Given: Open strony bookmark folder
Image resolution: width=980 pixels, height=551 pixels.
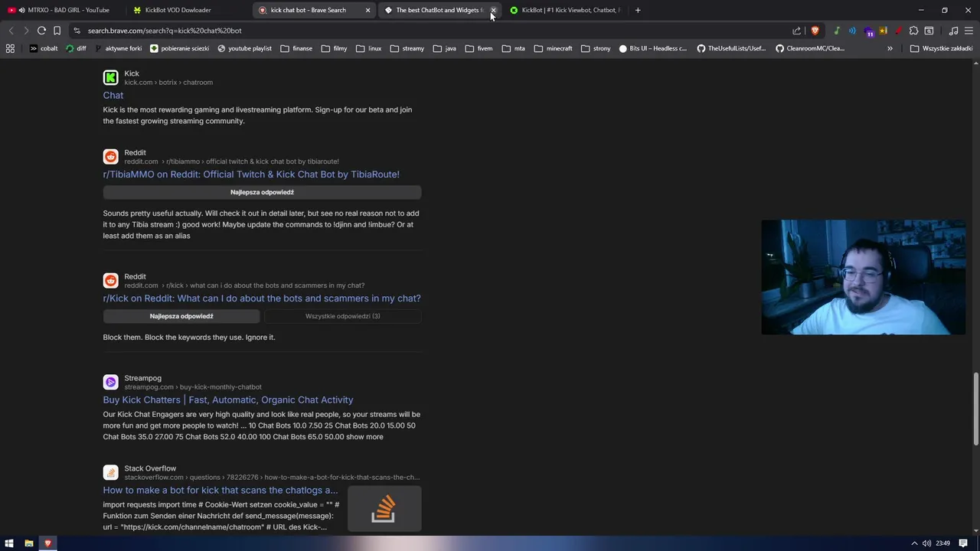Looking at the screenshot, I should click(x=596, y=48).
